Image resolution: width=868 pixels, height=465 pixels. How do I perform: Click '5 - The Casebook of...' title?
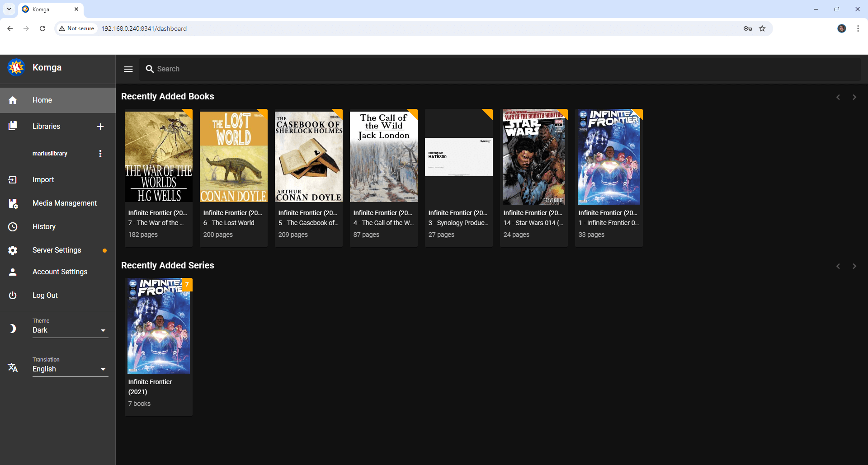pos(308,223)
